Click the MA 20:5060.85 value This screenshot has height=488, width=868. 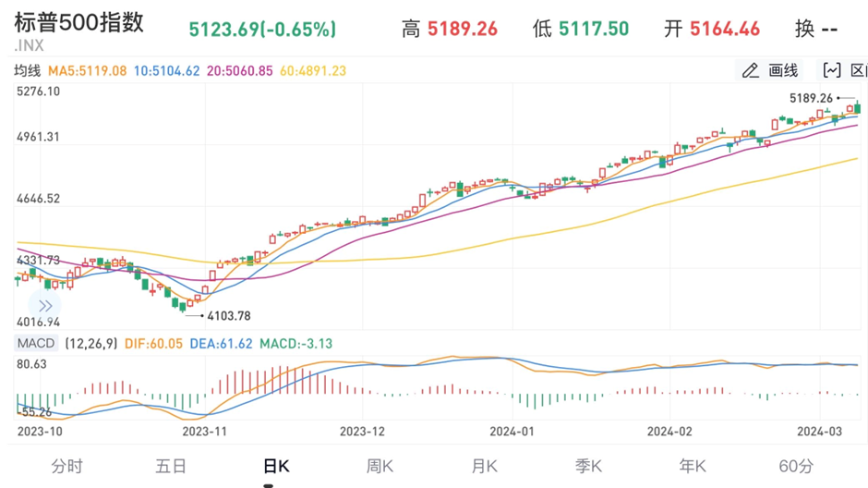coord(240,71)
